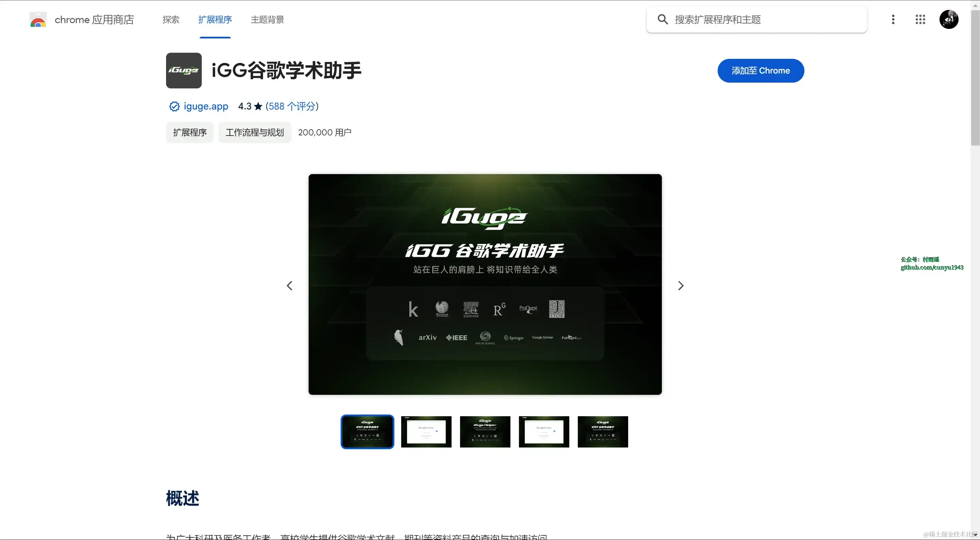
Task: Show previous screenshot with left arrow
Action: click(290, 286)
